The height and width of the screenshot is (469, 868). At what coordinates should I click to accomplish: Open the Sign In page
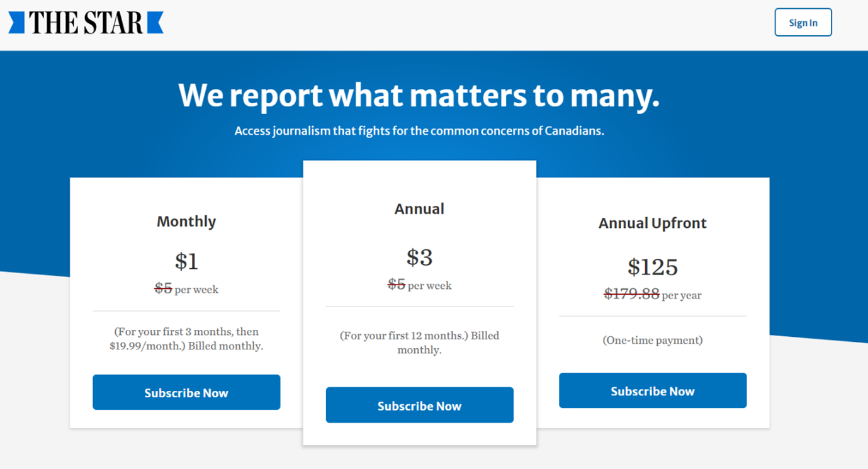(803, 23)
